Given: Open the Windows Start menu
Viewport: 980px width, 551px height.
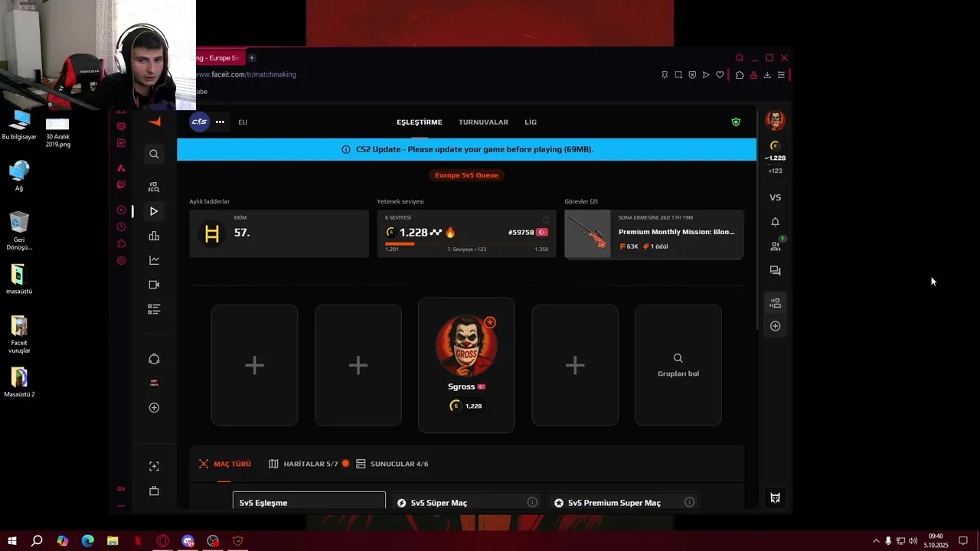Looking at the screenshot, I should [12, 541].
